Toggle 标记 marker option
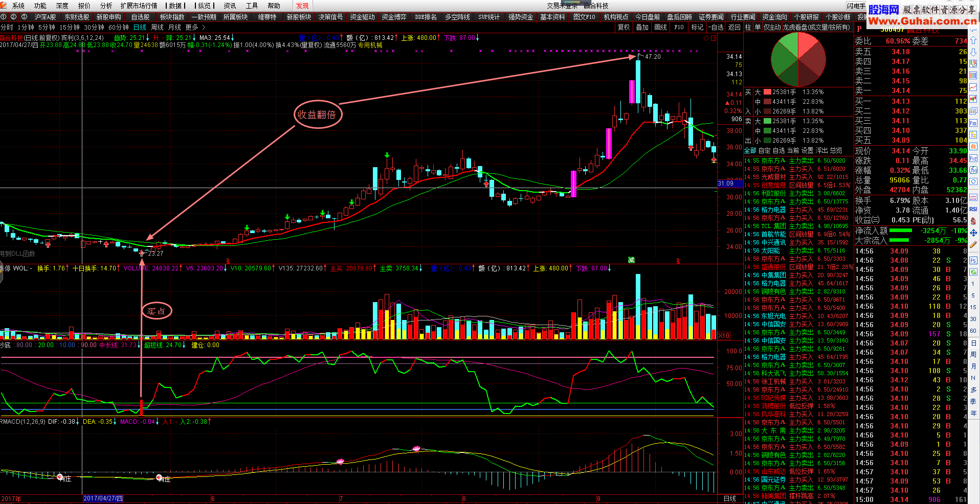Screen dimensions: 980x504 697,27
